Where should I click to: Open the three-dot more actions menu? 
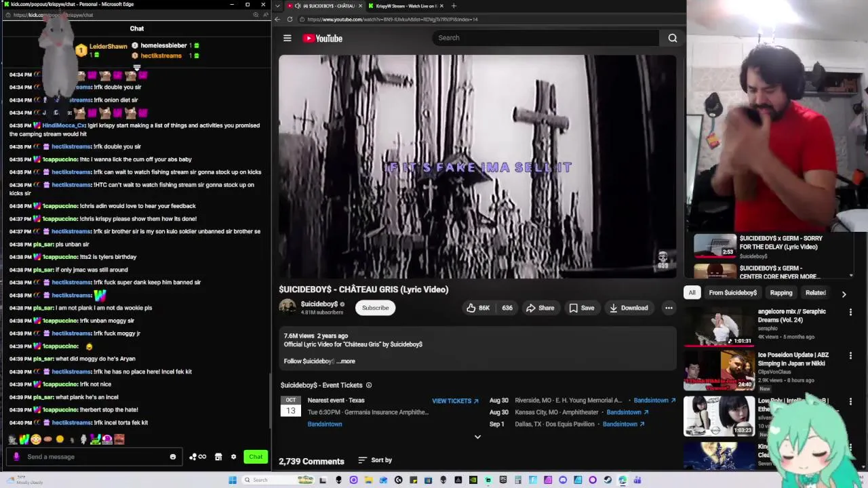click(x=669, y=308)
